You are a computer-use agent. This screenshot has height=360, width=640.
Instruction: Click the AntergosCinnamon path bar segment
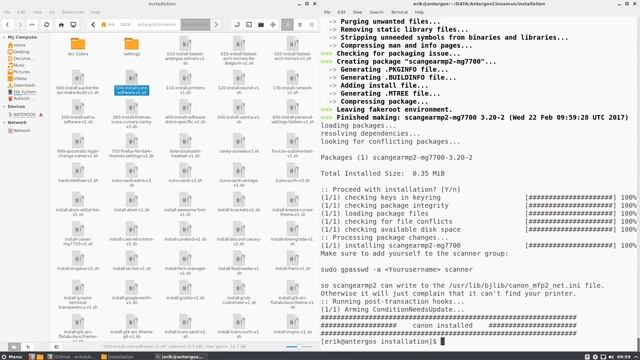(157, 24)
